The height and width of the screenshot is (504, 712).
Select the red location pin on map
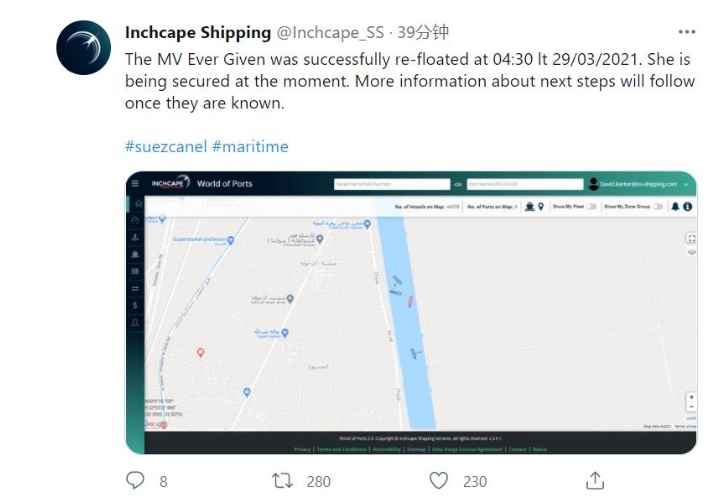[x=200, y=352]
